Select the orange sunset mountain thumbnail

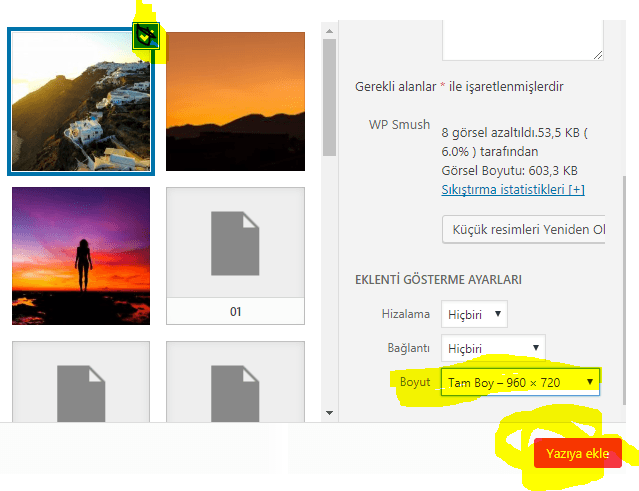(235, 101)
